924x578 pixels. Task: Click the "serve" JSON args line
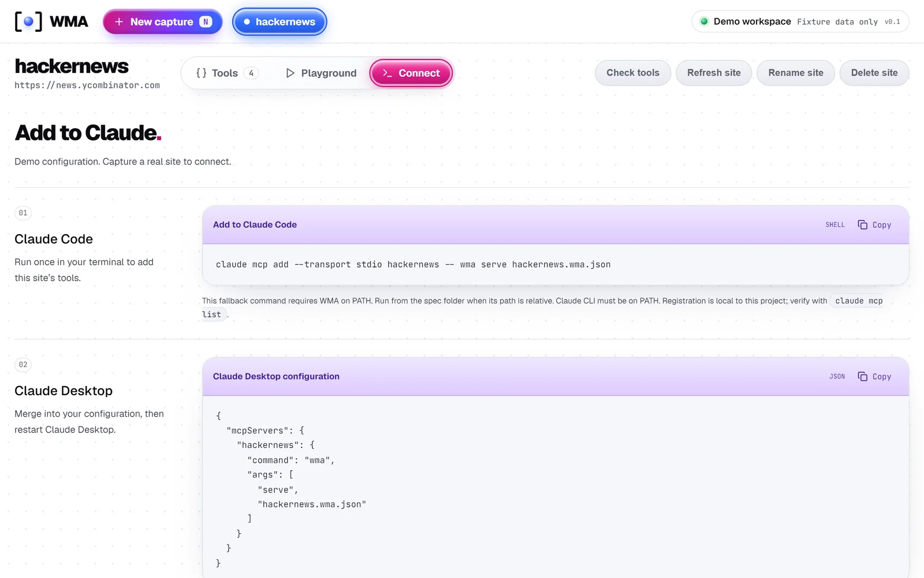coord(278,490)
